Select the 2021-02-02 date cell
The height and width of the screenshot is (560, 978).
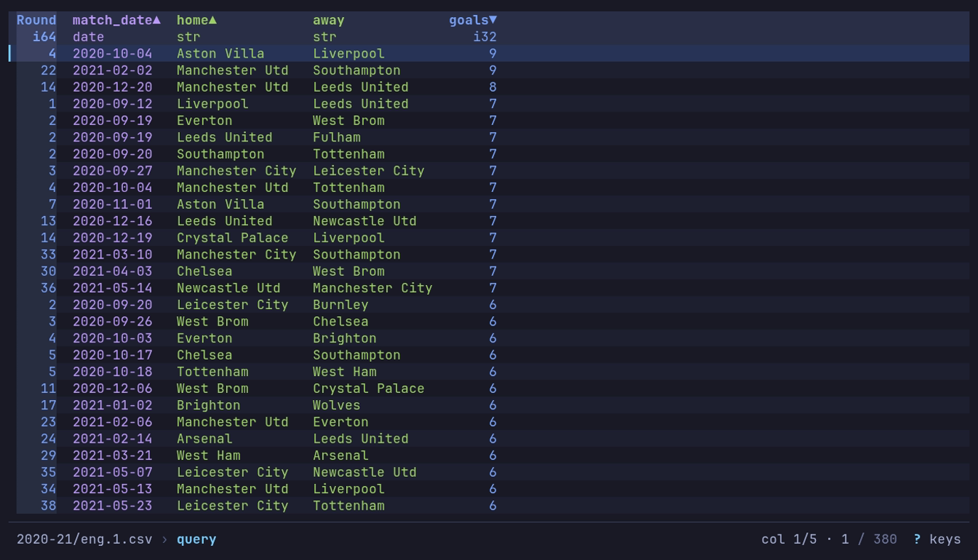pyautogui.click(x=112, y=70)
